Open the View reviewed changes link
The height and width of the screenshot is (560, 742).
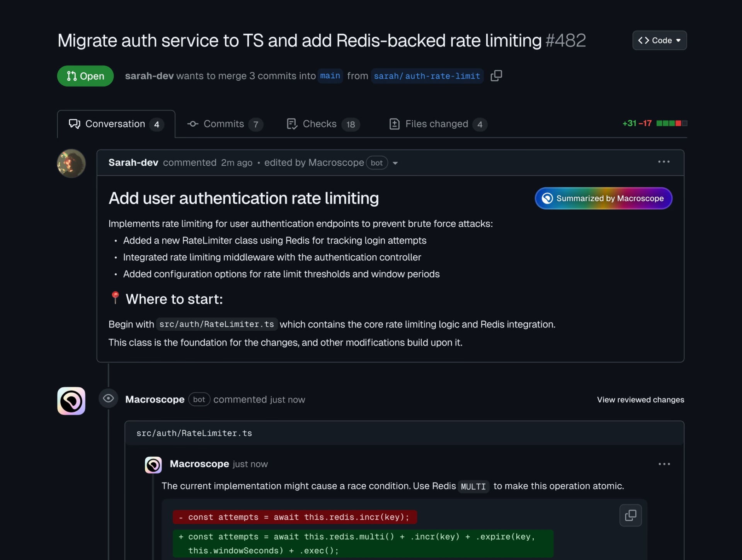(x=640, y=400)
